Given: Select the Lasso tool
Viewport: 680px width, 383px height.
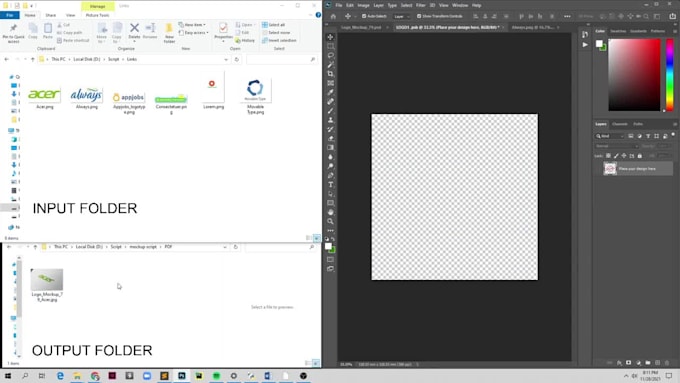Looking at the screenshot, I should coord(330,56).
